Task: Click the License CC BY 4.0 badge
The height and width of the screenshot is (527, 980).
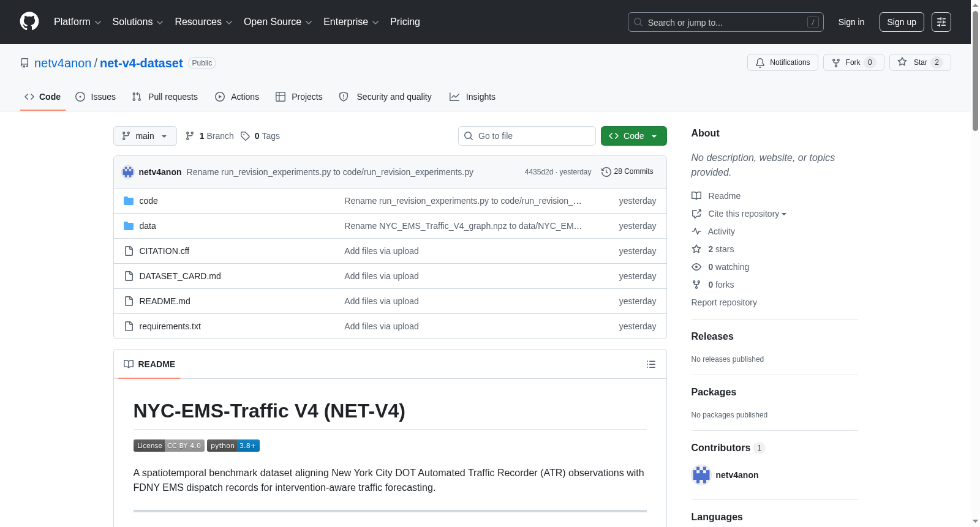Action: point(169,446)
